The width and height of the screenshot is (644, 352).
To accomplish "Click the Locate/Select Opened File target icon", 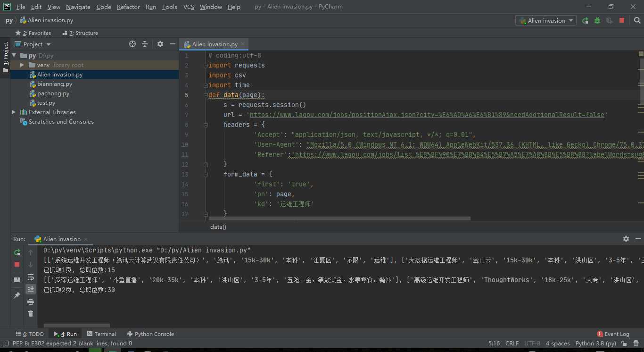I will pyautogui.click(x=132, y=44).
